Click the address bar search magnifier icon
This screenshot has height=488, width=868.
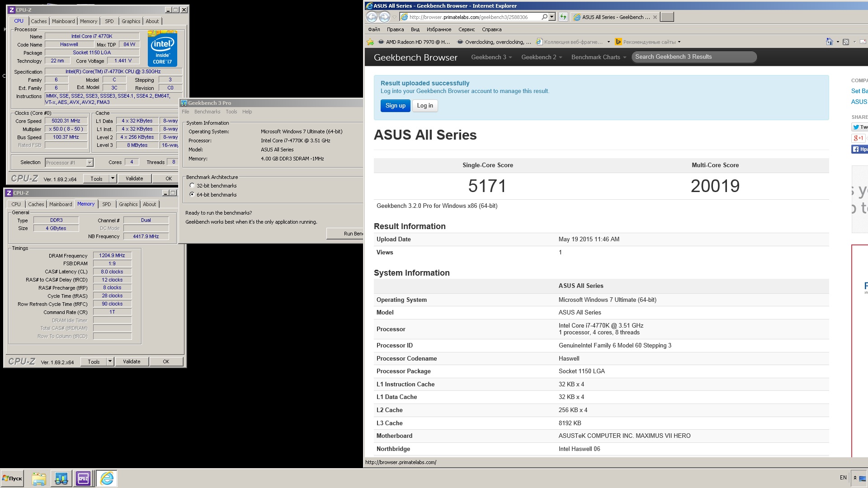(544, 17)
